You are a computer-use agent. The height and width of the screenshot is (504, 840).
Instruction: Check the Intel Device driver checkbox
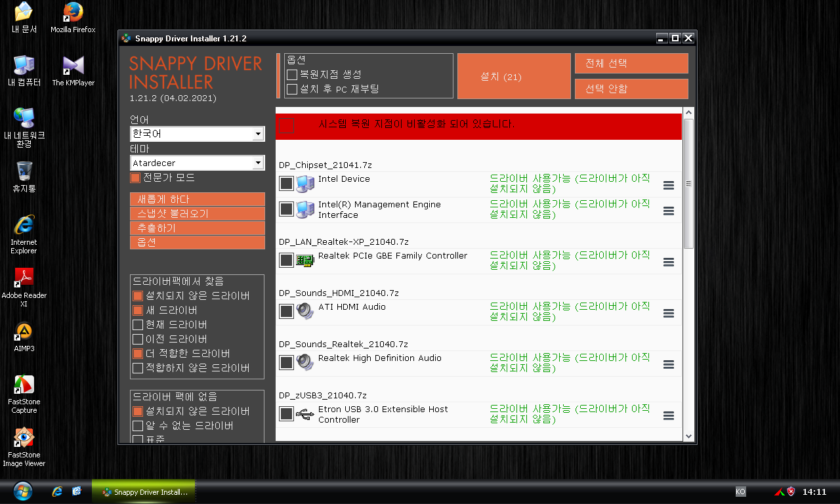286,184
